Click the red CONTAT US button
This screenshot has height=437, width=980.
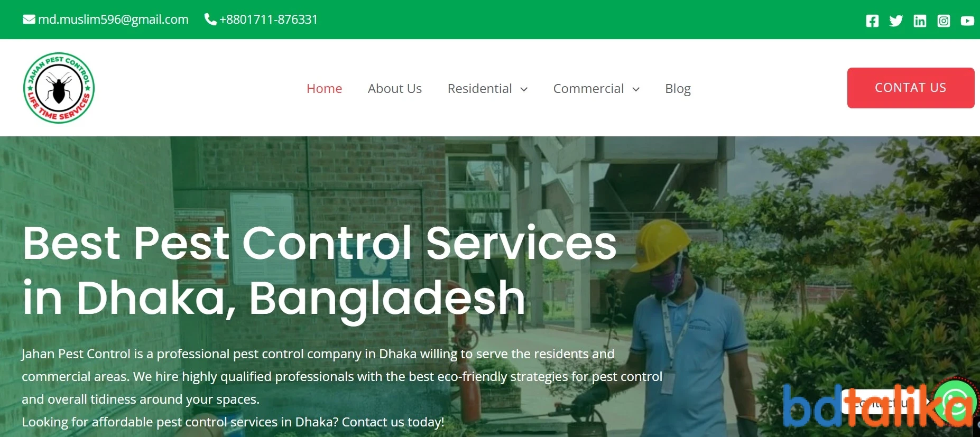coord(911,88)
